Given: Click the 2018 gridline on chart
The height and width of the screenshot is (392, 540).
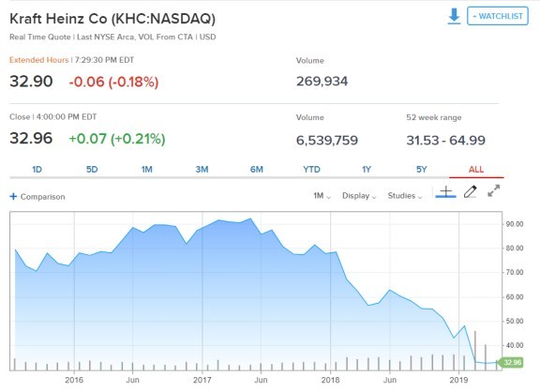Looking at the screenshot, I should pyautogui.click(x=330, y=291).
